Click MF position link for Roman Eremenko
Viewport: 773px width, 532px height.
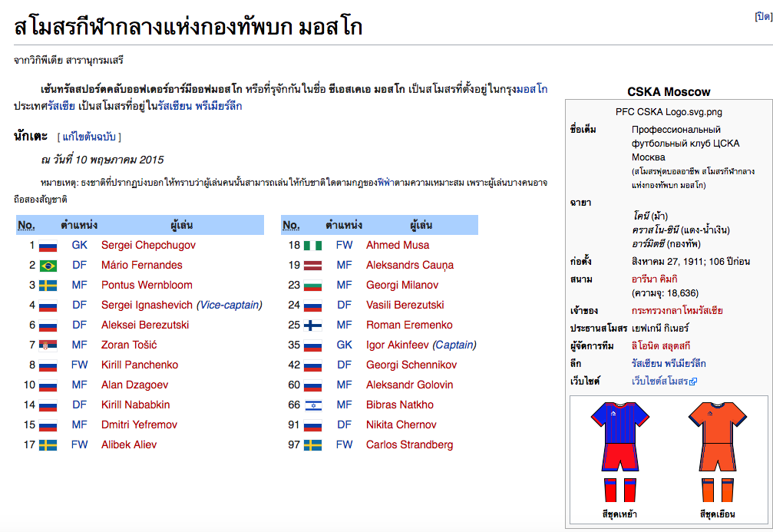tap(344, 325)
